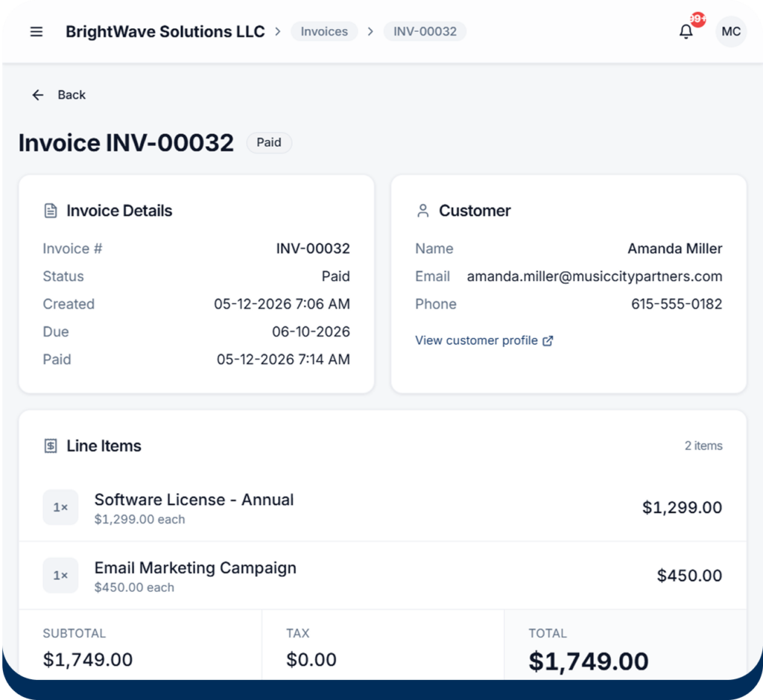Click the TOTAL label

pos(548,634)
